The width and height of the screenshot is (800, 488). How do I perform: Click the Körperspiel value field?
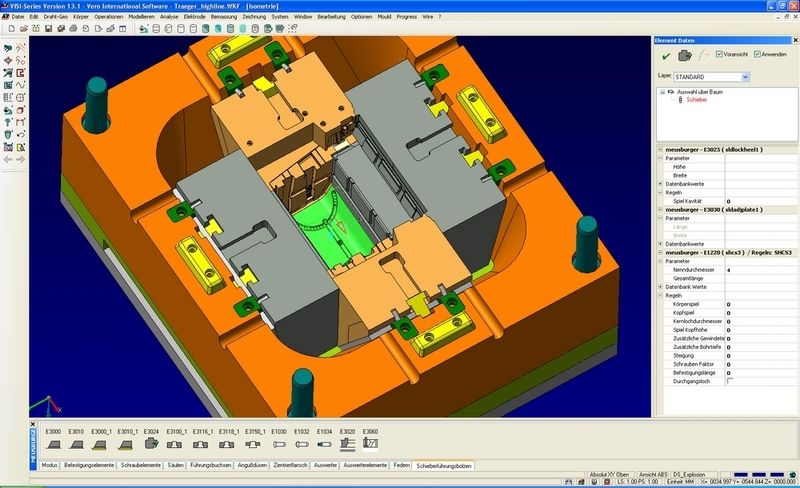(761, 304)
